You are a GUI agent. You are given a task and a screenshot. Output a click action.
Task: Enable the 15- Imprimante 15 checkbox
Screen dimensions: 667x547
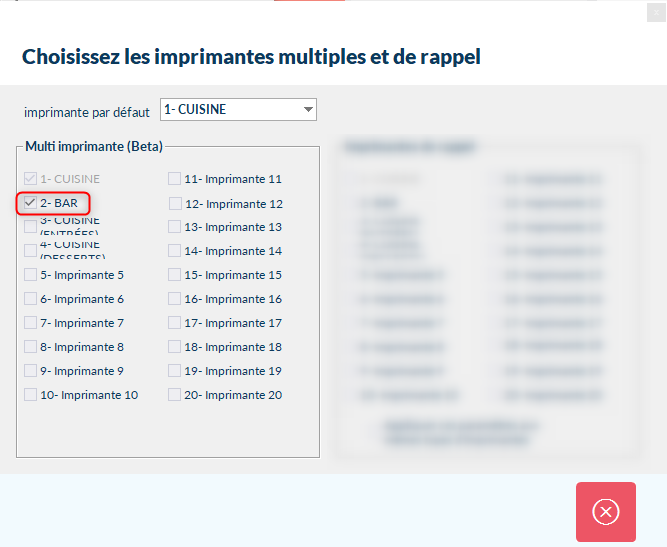click(x=174, y=275)
